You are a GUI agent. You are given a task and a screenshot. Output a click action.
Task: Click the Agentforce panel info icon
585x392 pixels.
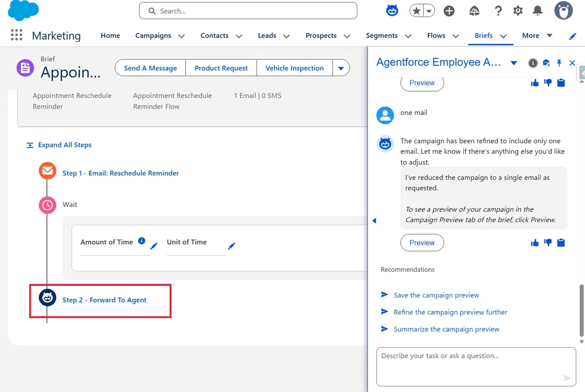point(533,63)
